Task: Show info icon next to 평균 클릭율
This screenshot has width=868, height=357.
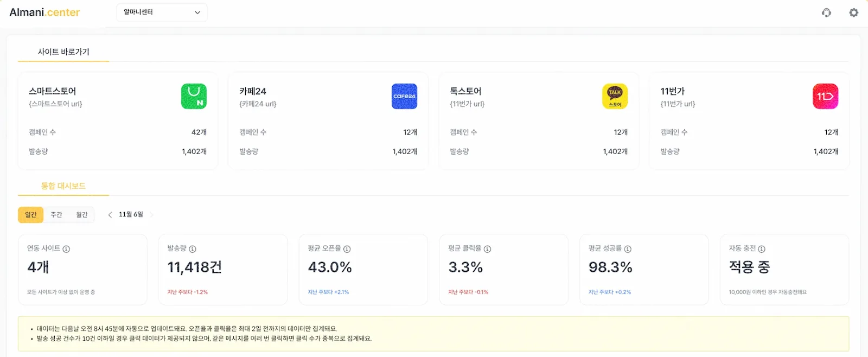Action: (x=487, y=249)
